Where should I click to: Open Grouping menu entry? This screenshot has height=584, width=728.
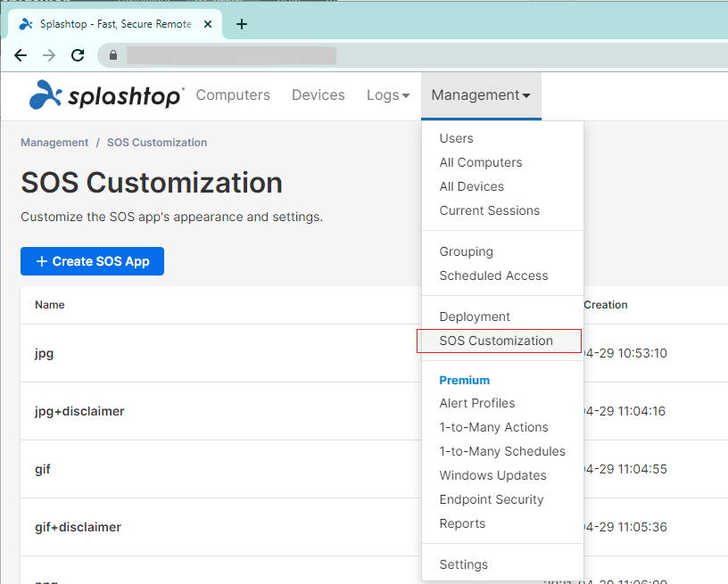(x=466, y=251)
